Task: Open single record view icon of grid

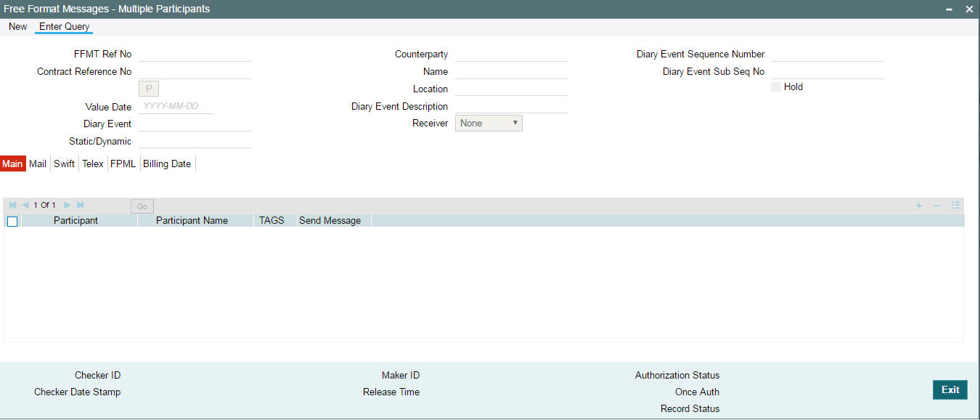Action: pyautogui.click(x=956, y=206)
